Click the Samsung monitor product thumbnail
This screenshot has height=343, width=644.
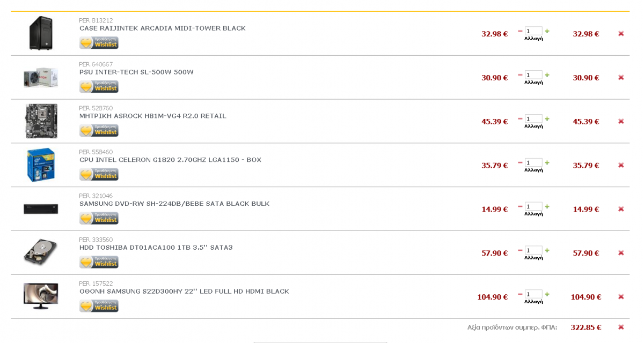(41, 296)
